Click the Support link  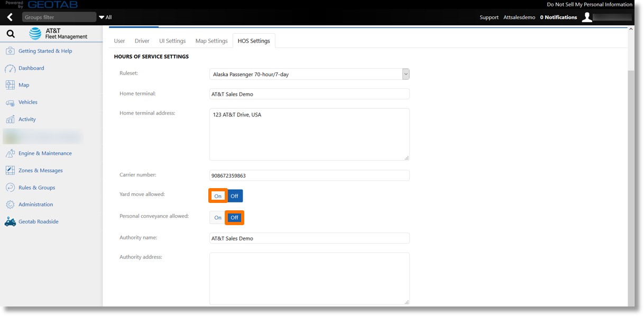click(489, 17)
